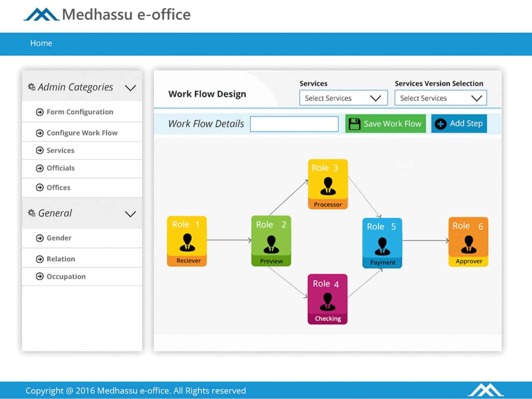532x399 pixels.
Task: Open the Services dropdown
Action: coord(343,98)
